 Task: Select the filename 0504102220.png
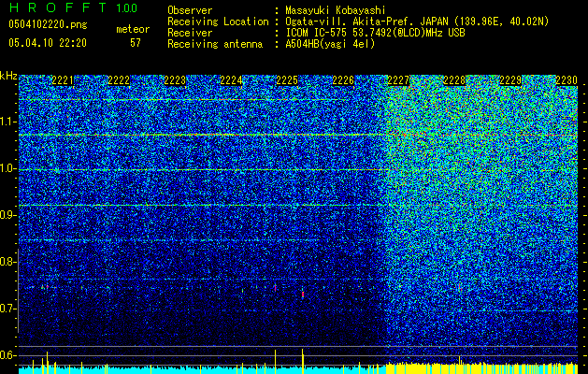pos(48,24)
